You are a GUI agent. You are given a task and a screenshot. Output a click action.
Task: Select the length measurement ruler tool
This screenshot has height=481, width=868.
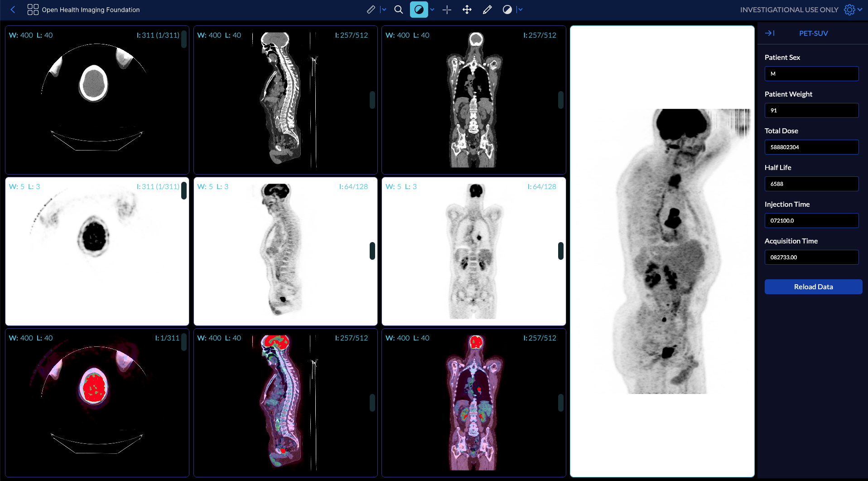371,10
